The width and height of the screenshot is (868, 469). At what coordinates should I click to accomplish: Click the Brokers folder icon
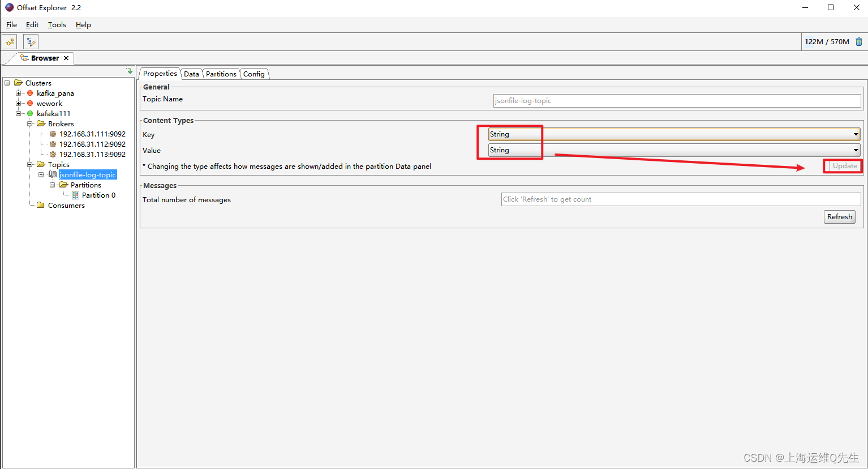click(x=41, y=123)
